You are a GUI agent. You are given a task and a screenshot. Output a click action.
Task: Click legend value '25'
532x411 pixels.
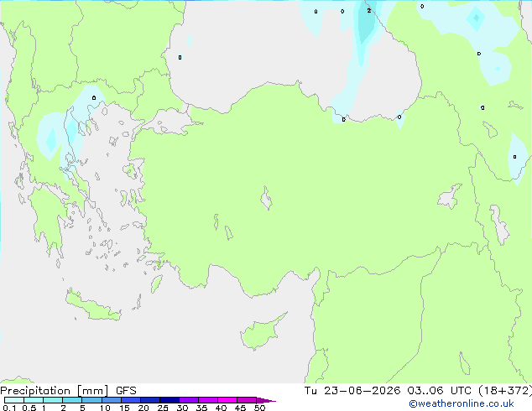pos(163,408)
